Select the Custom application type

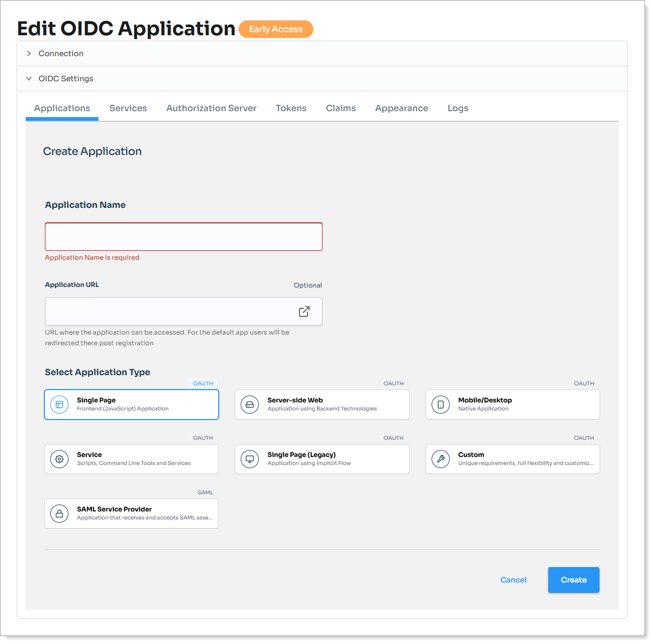coord(512,459)
